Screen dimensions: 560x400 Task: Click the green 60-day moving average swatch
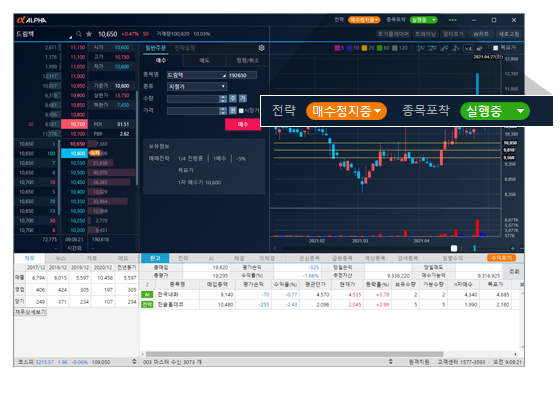[x=380, y=48]
